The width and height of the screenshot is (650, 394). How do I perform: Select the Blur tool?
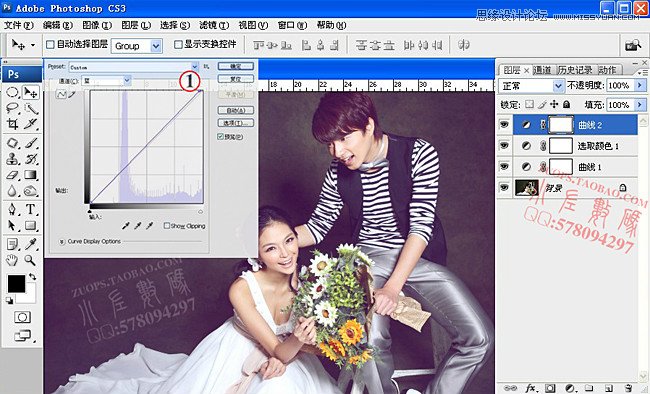tap(12, 191)
